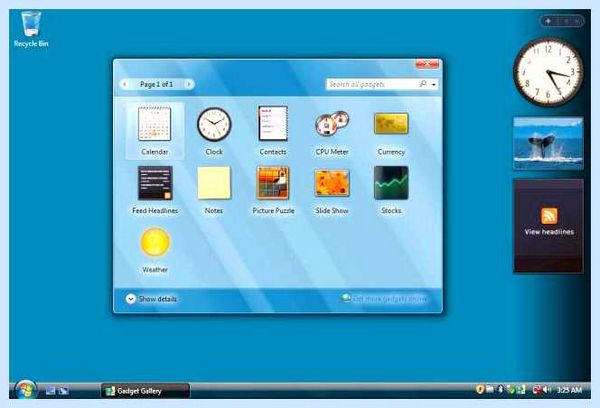Click the CPU Meter label text

point(332,152)
